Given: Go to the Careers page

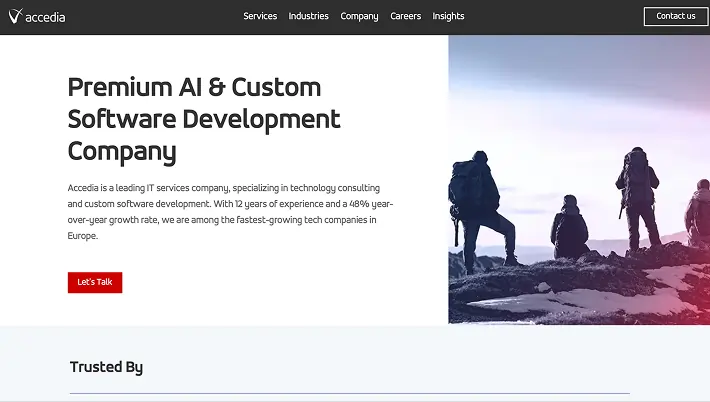Looking at the screenshot, I should pyautogui.click(x=405, y=16).
